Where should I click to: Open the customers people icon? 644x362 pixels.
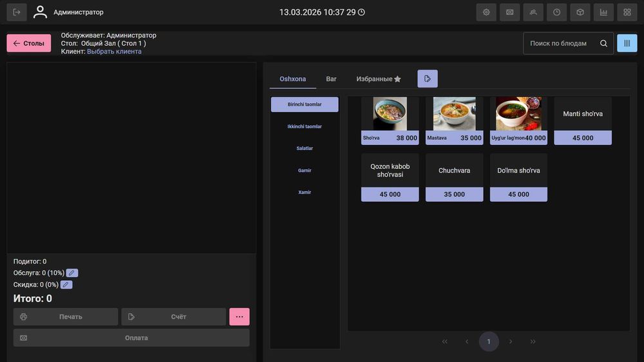click(x=533, y=12)
